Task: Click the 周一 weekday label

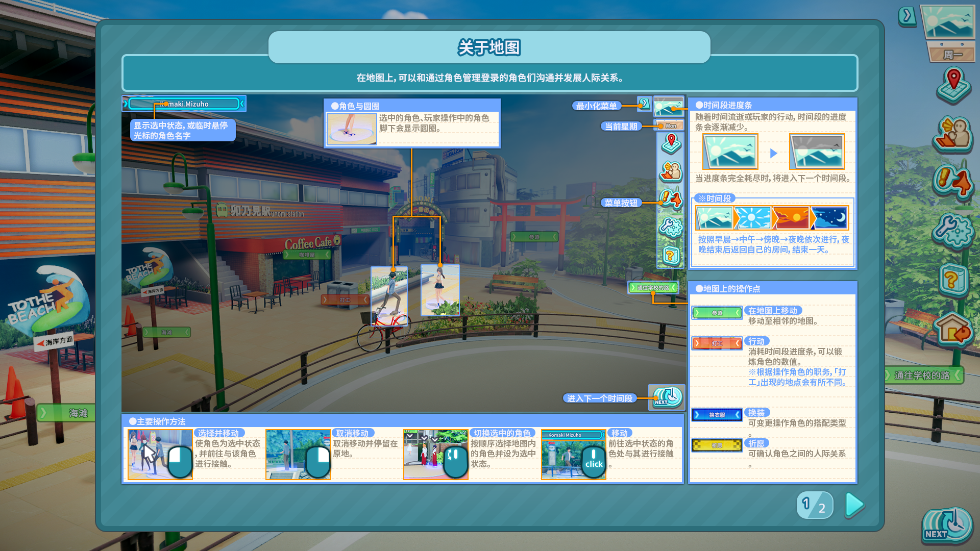Action: [x=952, y=55]
